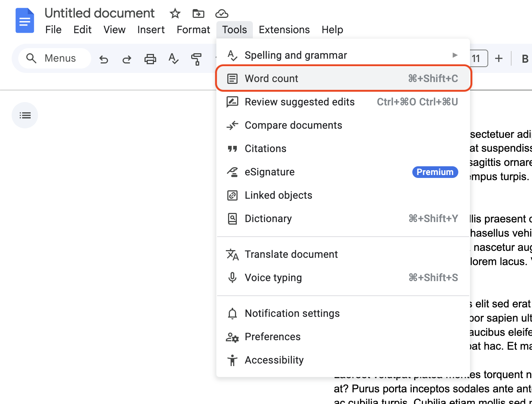Select Word count menu item
This screenshot has width=532, height=404.
click(343, 78)
